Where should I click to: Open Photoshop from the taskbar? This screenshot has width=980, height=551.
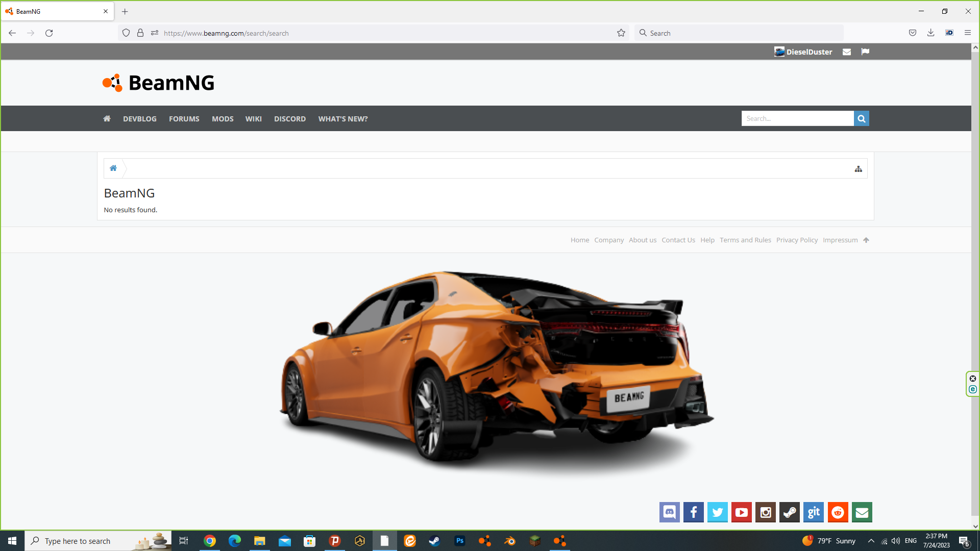pos(459,541)
